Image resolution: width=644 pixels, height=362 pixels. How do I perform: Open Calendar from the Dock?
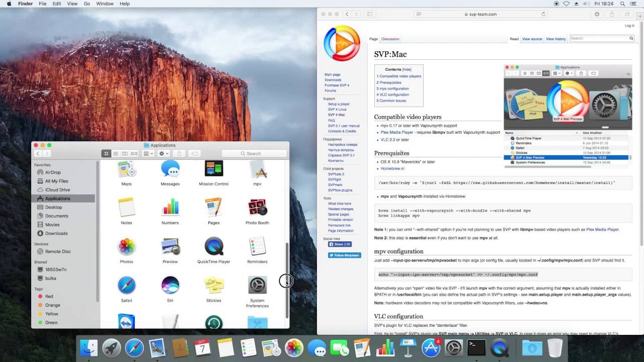tap(203, 347)
